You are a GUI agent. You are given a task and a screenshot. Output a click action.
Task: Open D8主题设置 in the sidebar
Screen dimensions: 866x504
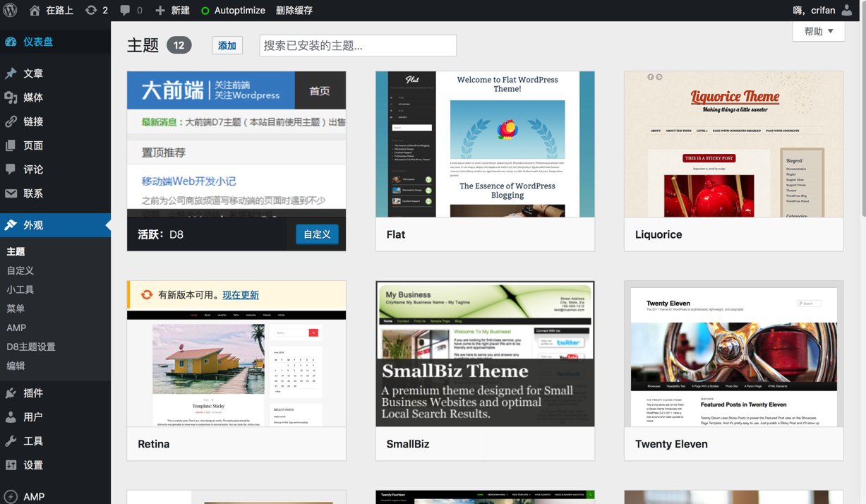point(31,347)
